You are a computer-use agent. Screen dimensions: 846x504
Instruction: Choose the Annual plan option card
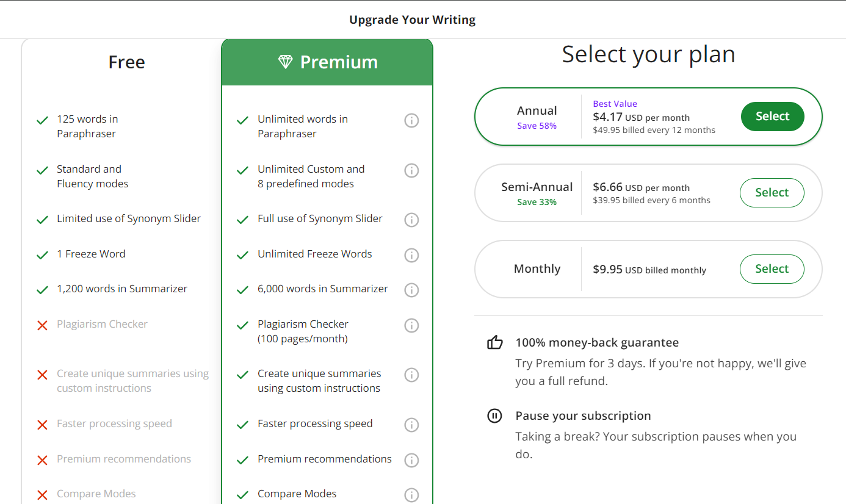(x=537, y=117)
